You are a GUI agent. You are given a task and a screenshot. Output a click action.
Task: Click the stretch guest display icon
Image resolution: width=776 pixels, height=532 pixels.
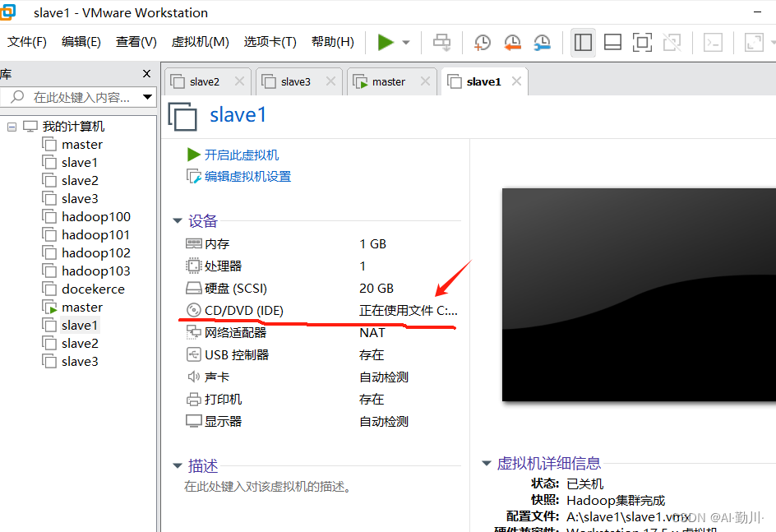click(755, 43)
